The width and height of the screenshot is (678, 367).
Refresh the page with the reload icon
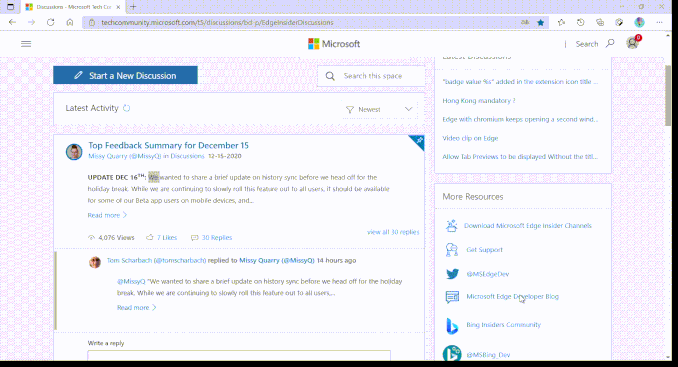51,22
